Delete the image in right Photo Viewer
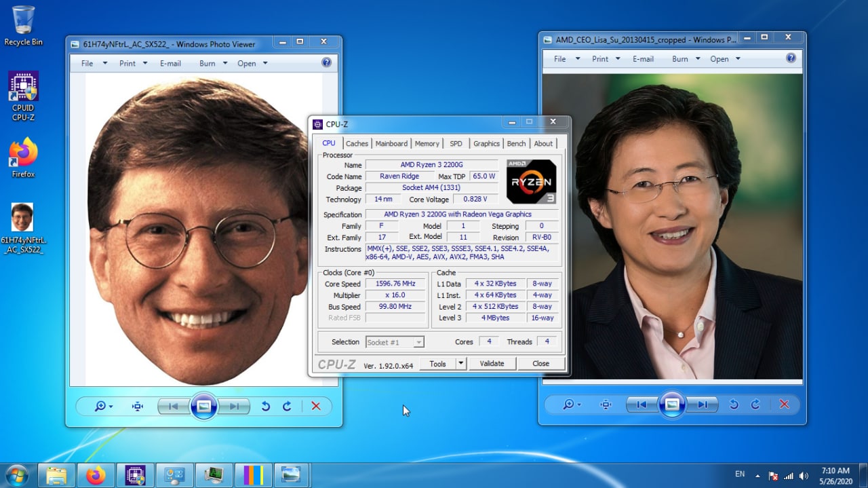Viewport: 868px width, 488px height. pos(784,405)
